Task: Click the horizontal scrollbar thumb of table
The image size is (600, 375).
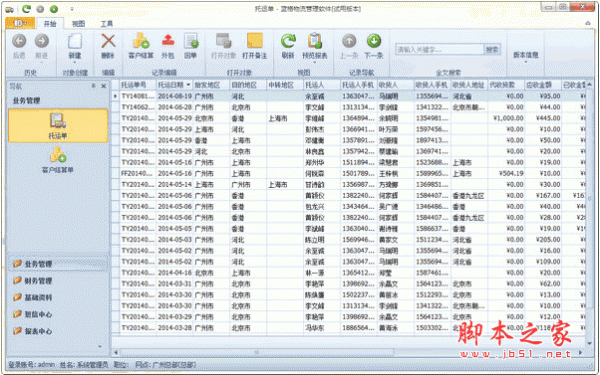Action: tap(257, 352)
